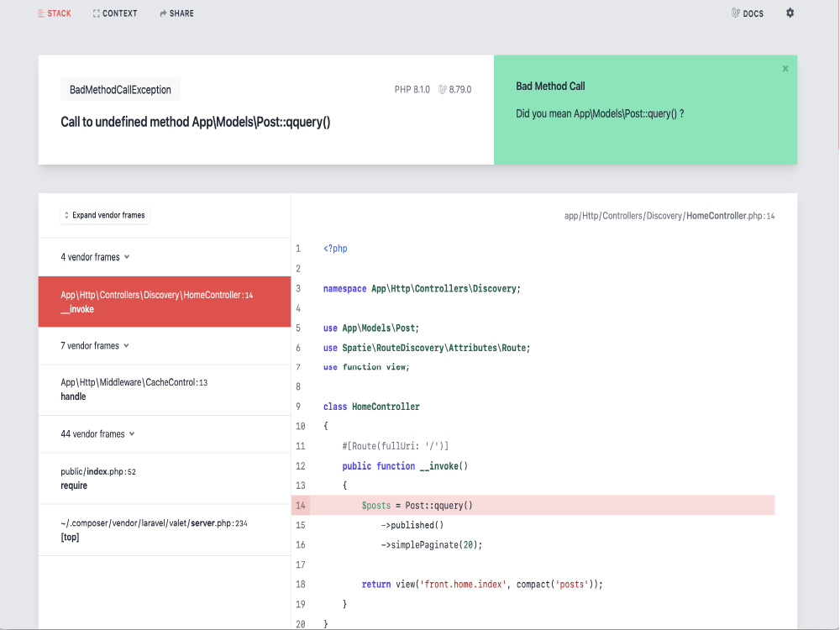Image resolution: width=840 pixels, height=630 pixels.
Task: Select the public/index.php require frame
Action: (165, 479)
